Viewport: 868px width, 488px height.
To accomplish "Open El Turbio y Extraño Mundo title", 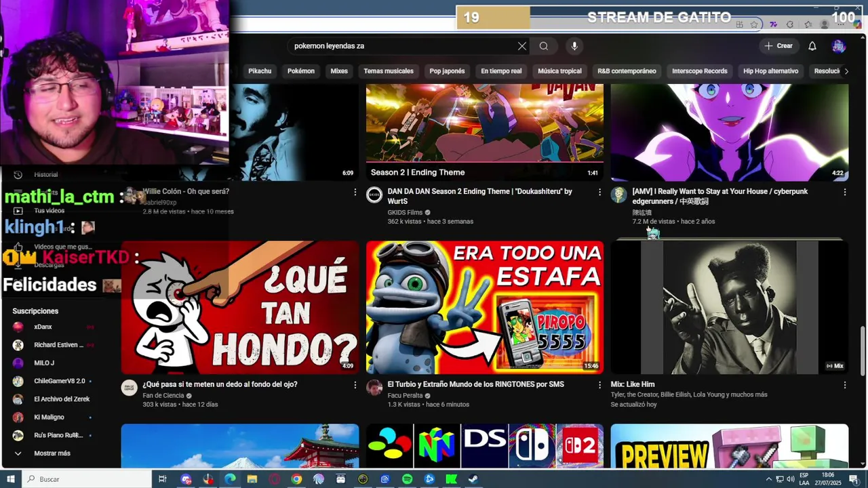I will point(475,384).
